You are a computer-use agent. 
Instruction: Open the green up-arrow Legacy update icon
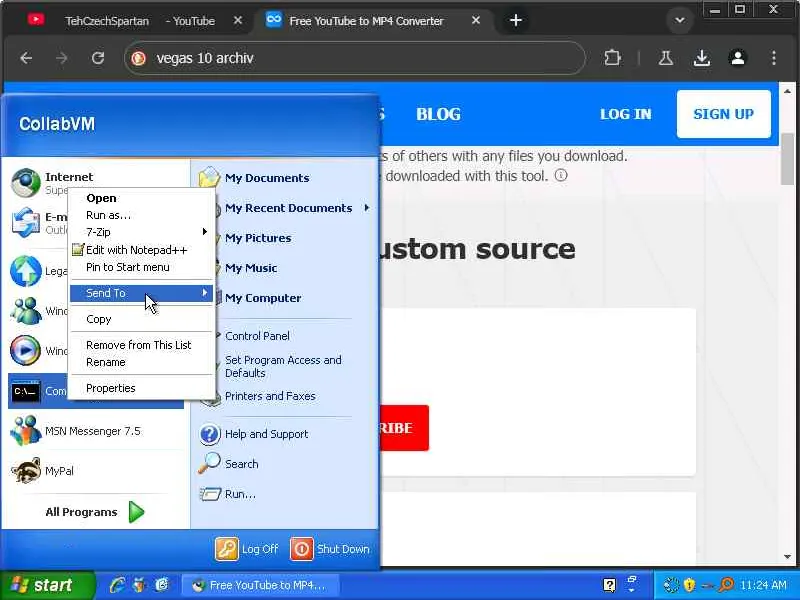(x=26, y=271)
